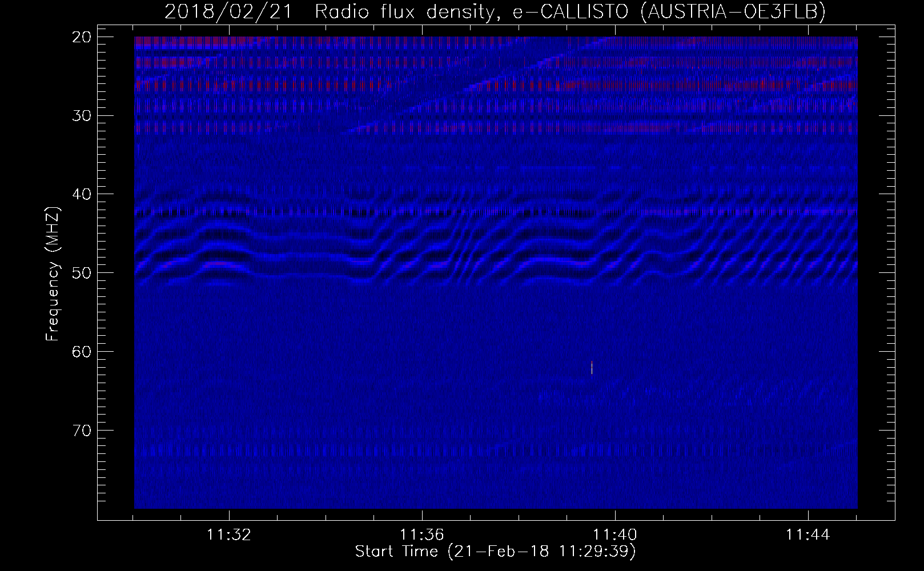Click the 40 frequency tick label

tap(83, 194)
